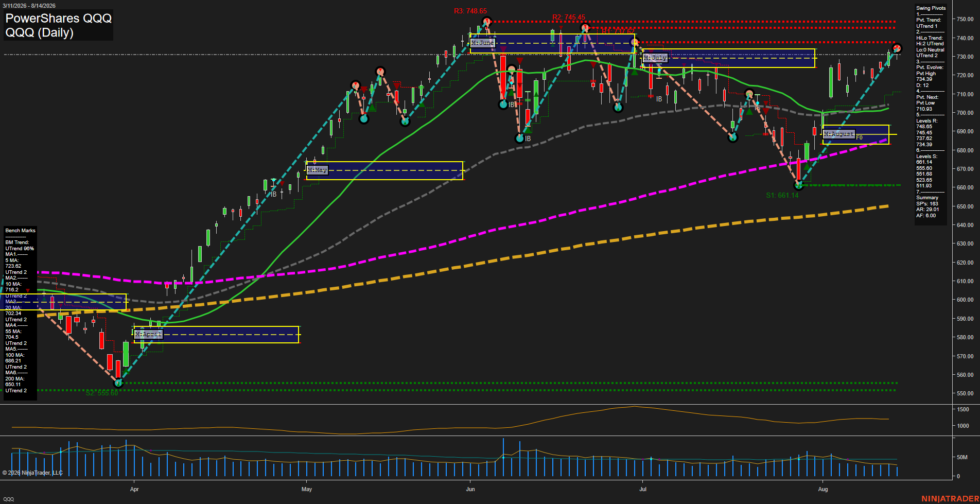Click the "Jul" time axis label

click(643, 489)
